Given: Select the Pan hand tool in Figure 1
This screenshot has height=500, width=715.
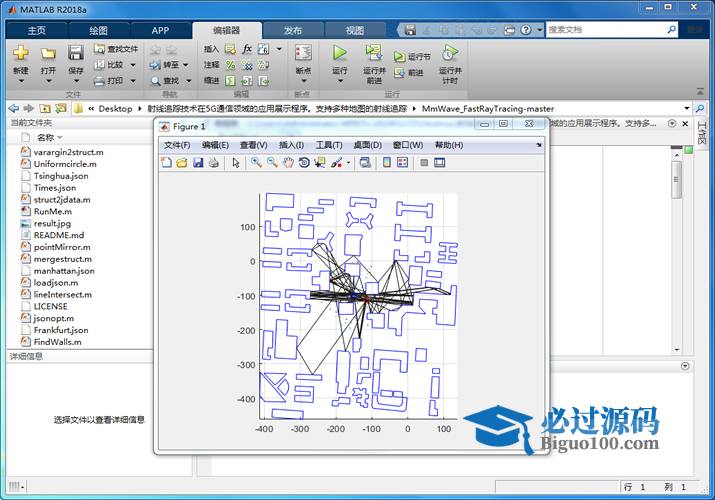Looking at the screenshot, I should tap(288, 163).
